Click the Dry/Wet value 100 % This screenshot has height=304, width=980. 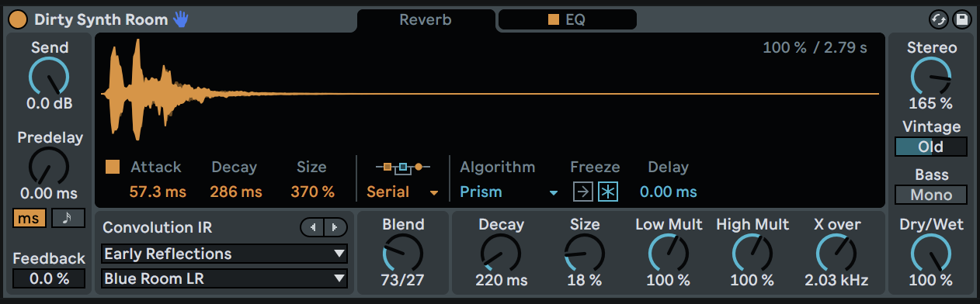(x=931, y=280)
